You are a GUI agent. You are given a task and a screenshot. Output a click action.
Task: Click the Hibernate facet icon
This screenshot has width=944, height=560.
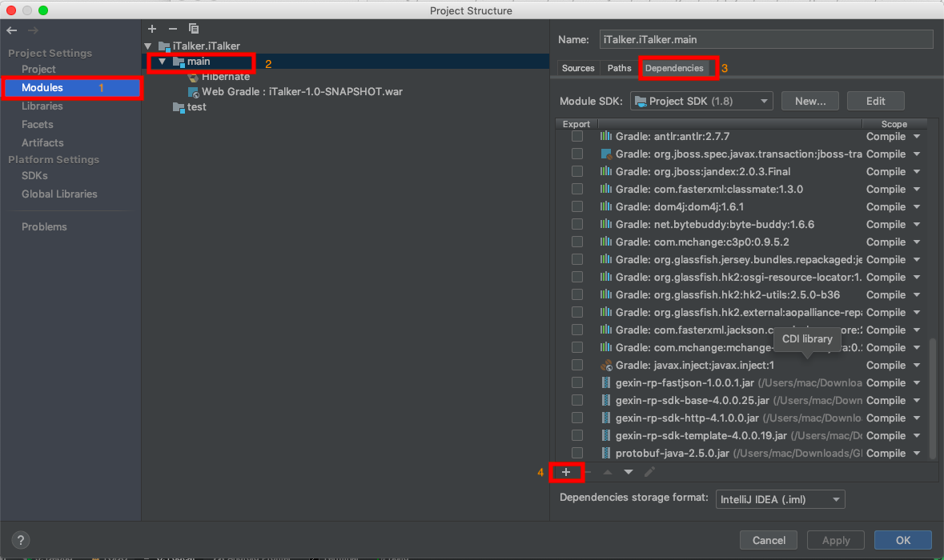[193, 77]
